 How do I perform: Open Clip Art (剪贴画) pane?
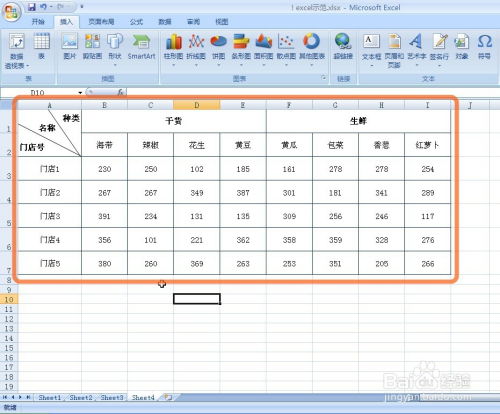click(x=92, y=47)
